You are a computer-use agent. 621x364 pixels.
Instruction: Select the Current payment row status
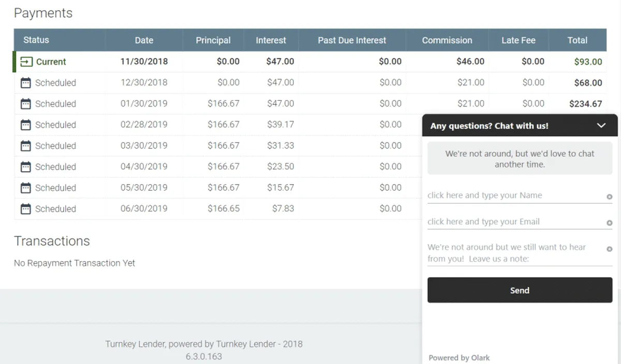pyautogui.click(x=51, y=62)
